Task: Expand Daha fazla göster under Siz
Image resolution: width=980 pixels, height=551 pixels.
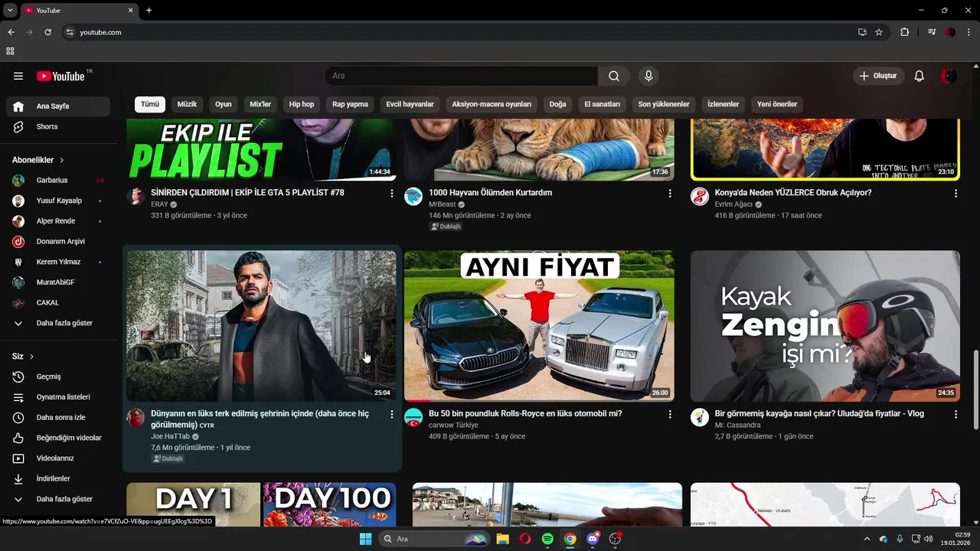Action: point(58,499)
